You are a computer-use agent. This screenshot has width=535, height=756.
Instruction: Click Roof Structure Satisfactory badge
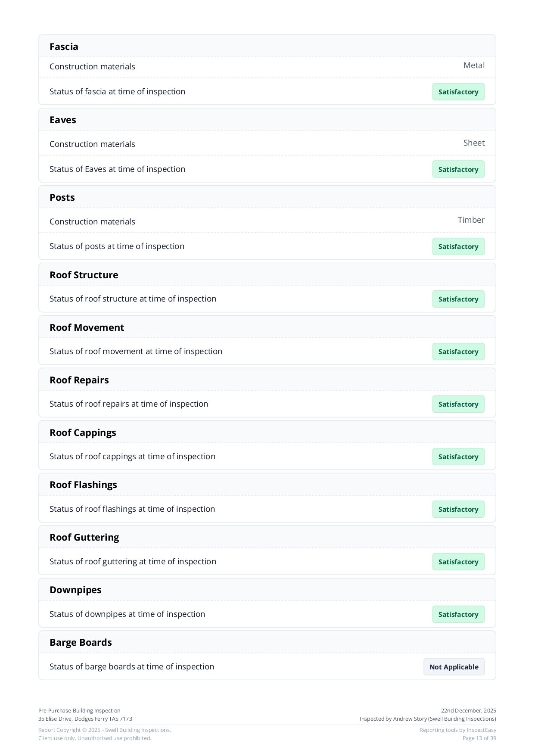coord(458,299)
